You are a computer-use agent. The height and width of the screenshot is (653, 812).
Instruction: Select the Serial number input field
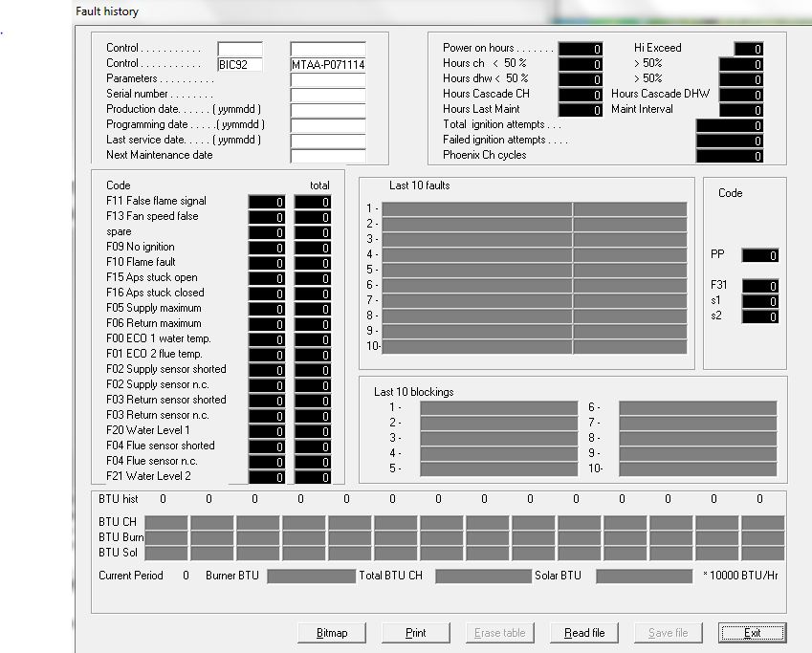point(327,94)
